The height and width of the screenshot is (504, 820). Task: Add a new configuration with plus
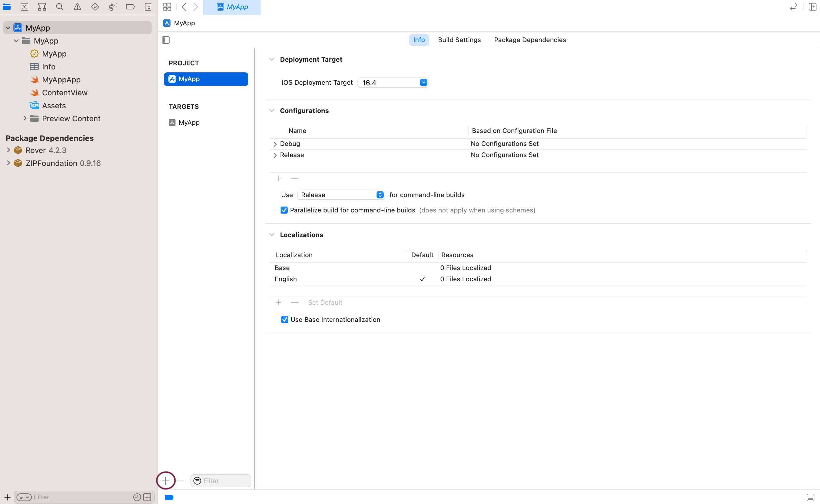pos(278,178)
